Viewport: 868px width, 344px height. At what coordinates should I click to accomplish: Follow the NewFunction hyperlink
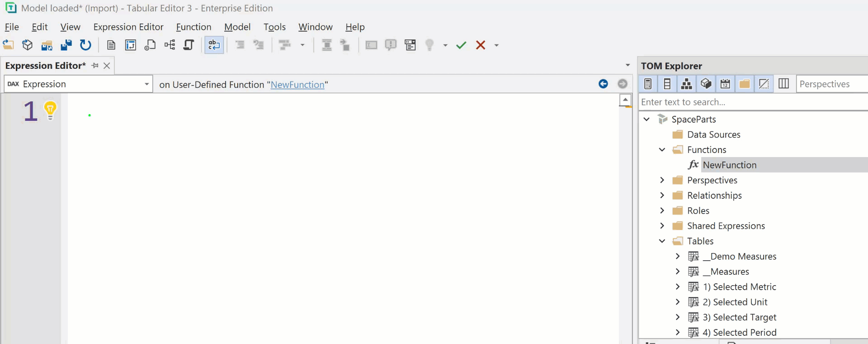click(x=297, y=85)
